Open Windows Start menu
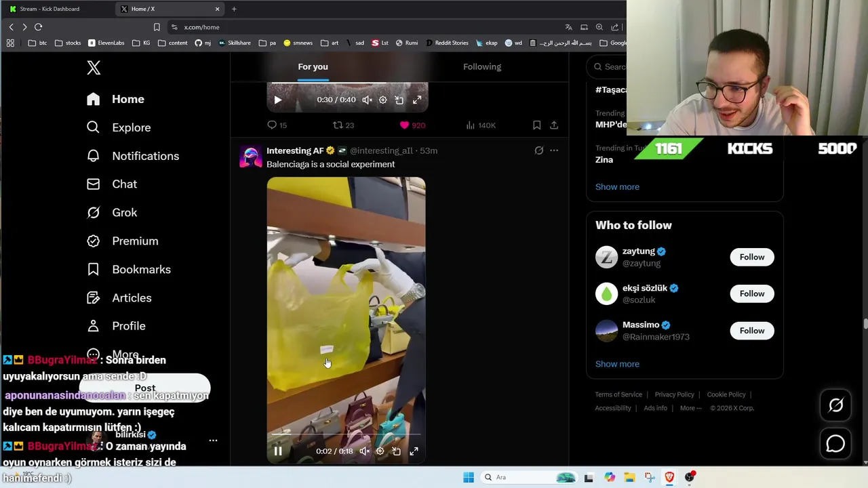Image resolution: width=868 pixels, height=488 pixels. pos(469,477)
